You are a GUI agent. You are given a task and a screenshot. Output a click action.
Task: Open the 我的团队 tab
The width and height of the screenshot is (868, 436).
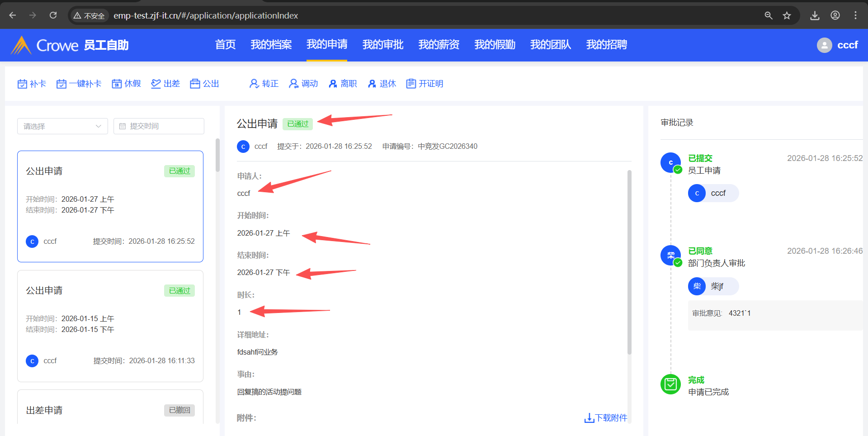coord(551,45)
